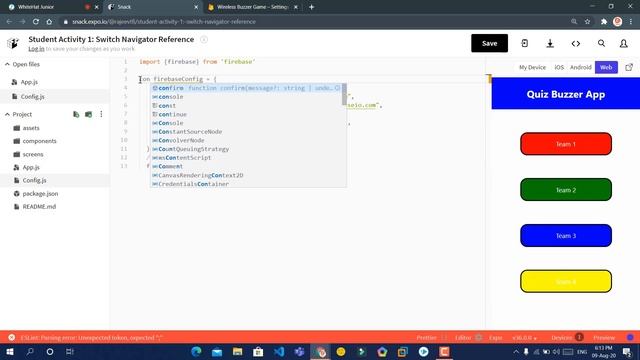Screen dimensions: 640x360
Task: Select the Web preview tab
Action: 606,67
